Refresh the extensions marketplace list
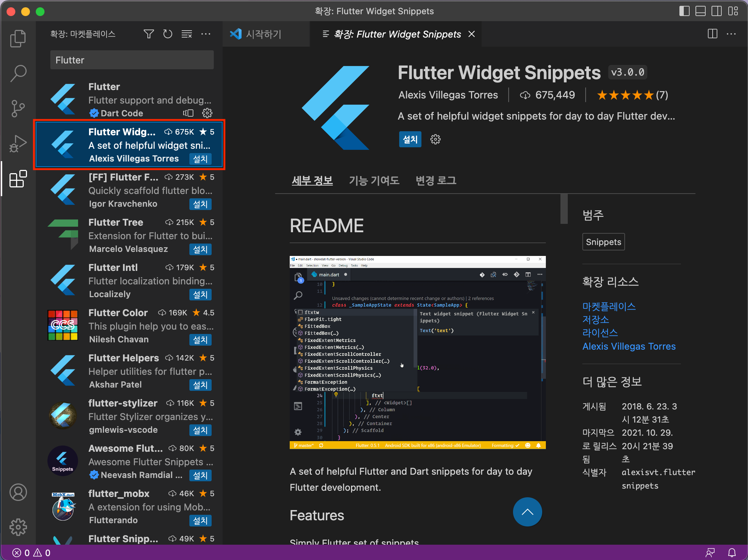Screen dimensions: 748x560 (167, 34)
